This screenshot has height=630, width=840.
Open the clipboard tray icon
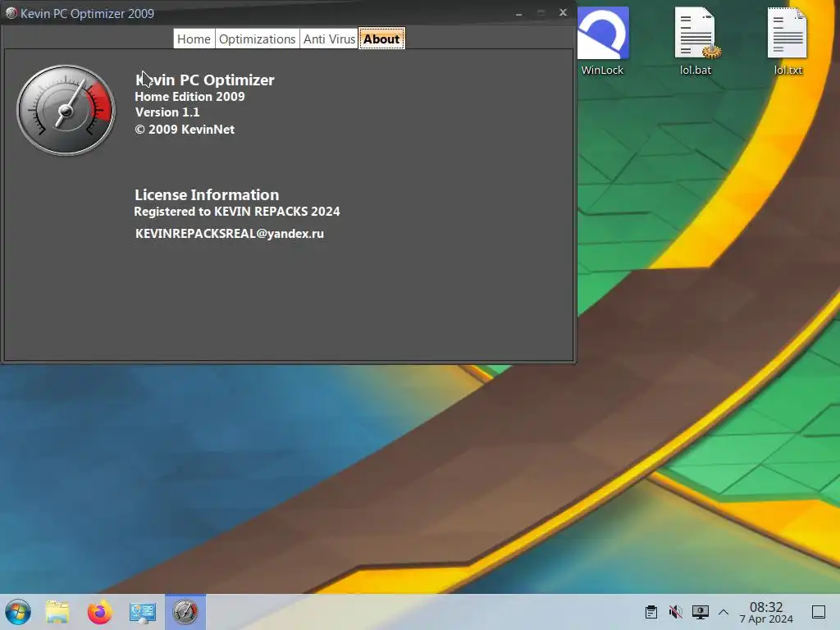pyautogui.click(x=651, y=612)
